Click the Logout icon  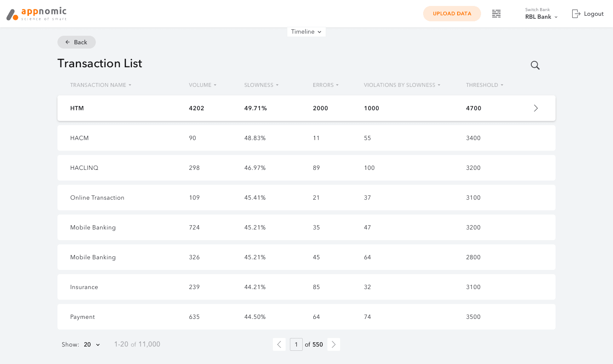[576, 14]
